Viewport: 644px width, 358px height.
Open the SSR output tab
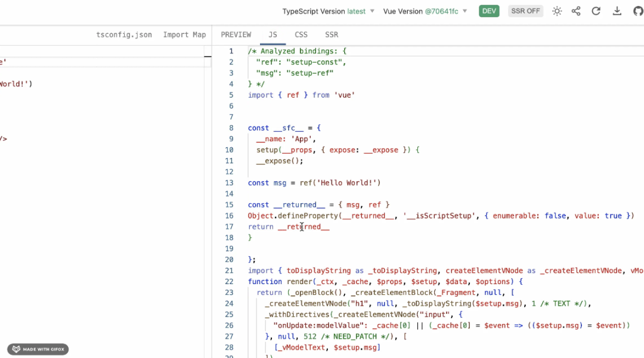(332, 35)
